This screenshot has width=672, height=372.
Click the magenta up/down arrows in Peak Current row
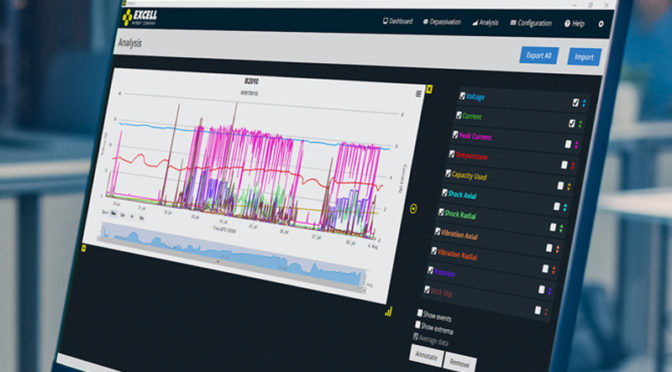[x=576, y=145]
